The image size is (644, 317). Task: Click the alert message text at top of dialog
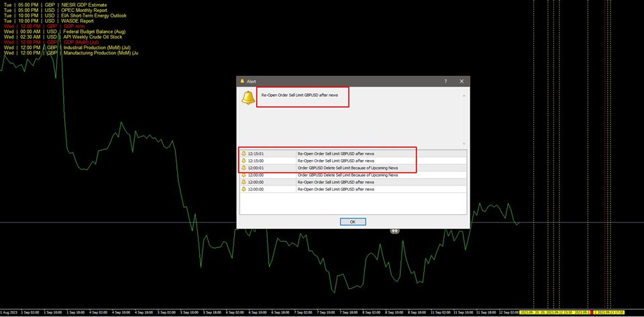click(x=304, y=95)
